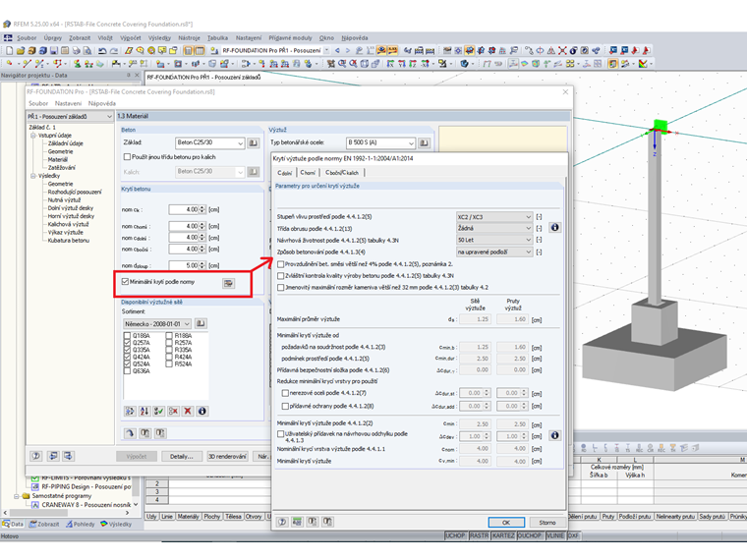Click 3D renderování button
This screenshot has width=747, height=560.
tap(227, 456)
